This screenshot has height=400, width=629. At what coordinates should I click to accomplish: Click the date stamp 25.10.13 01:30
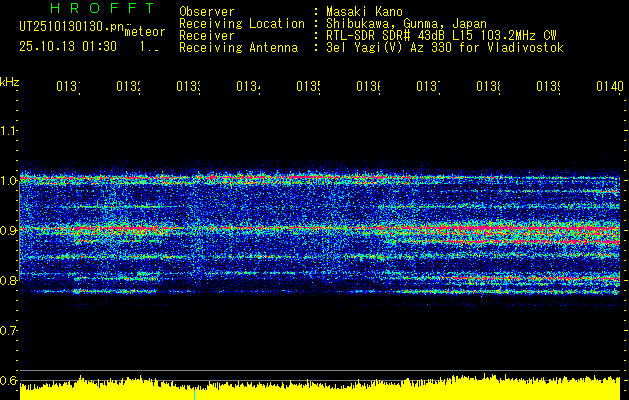[68, 47]
